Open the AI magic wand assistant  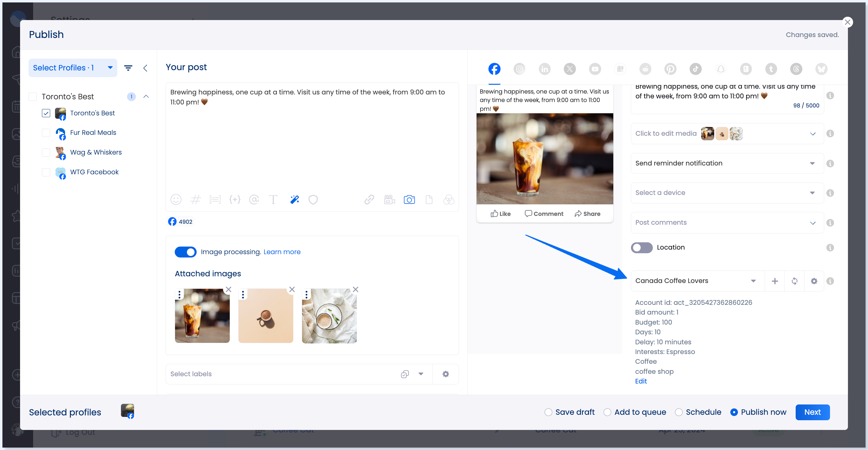pyautogui.click(x=294, y=199)
